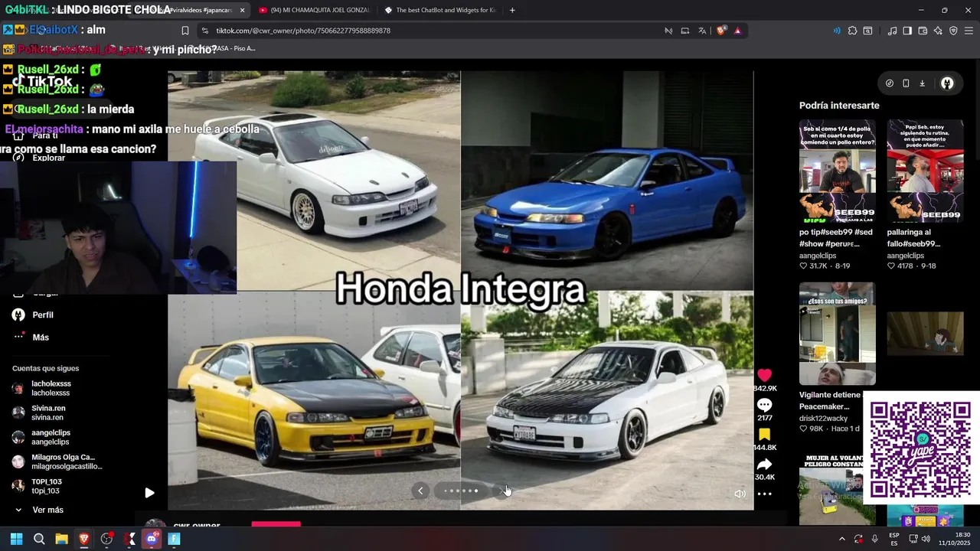Click the cast/install screen icon in the address bar
This screenshot has width=980, height=551.
685,31
